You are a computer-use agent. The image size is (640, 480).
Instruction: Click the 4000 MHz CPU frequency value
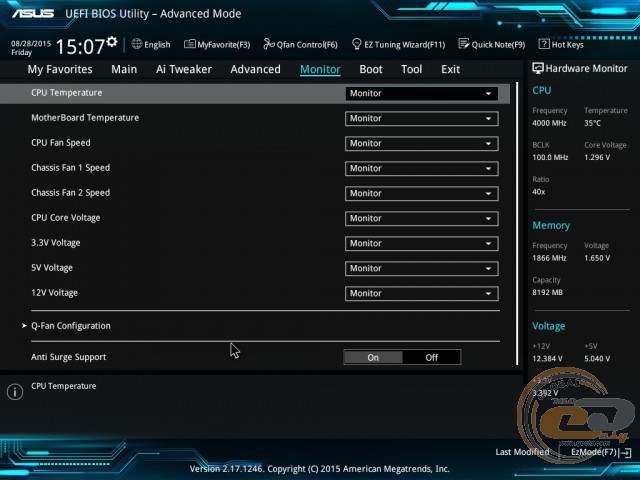(x=549, y=123)
